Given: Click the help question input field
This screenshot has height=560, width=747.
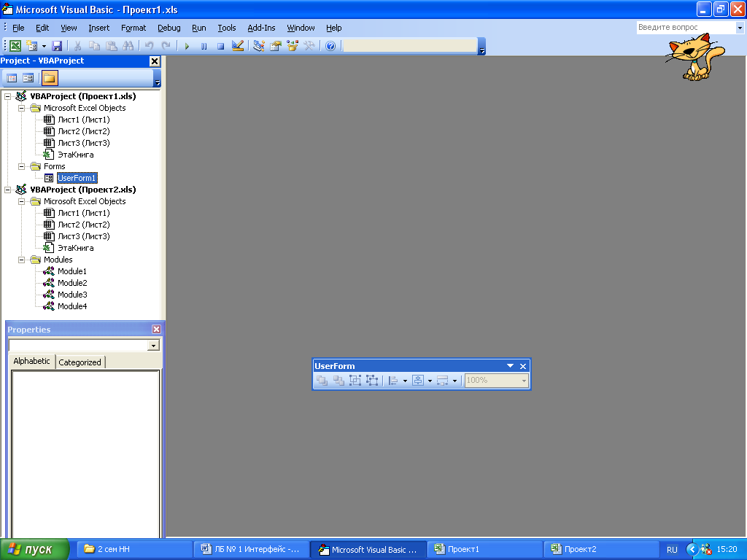Looking at the screenshot, I should [686, 28].
